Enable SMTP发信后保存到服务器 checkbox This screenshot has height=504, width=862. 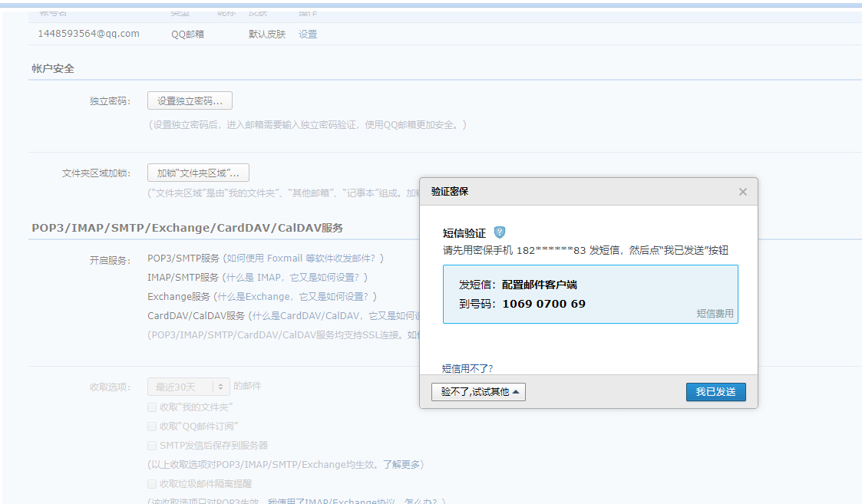point(152,445)
